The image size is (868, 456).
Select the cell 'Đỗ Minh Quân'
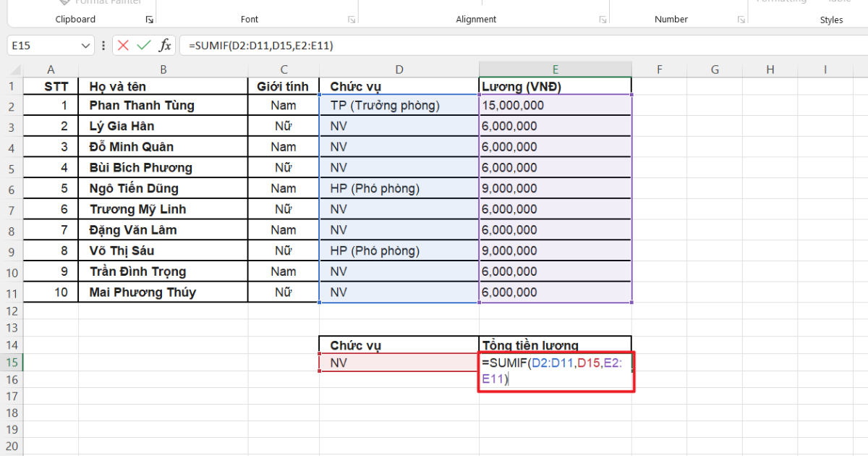(x=163, y=147)
